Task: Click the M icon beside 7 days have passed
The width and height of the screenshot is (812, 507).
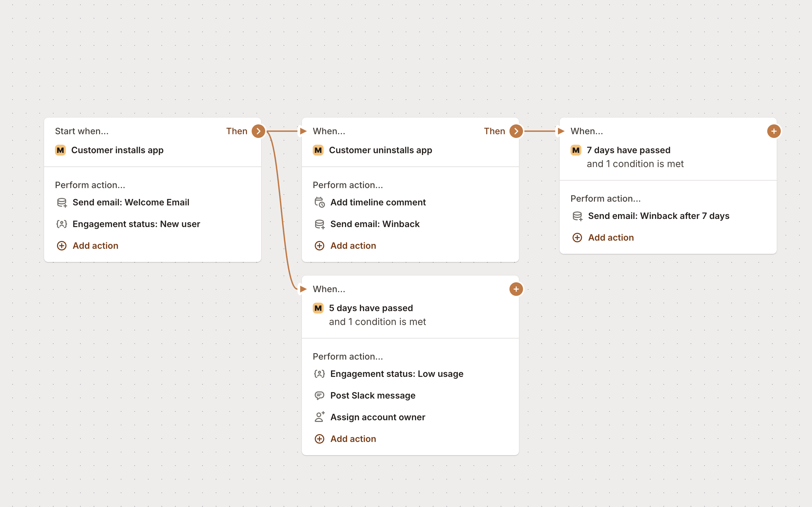Action: pyautogui.click(x=576, y=150)
